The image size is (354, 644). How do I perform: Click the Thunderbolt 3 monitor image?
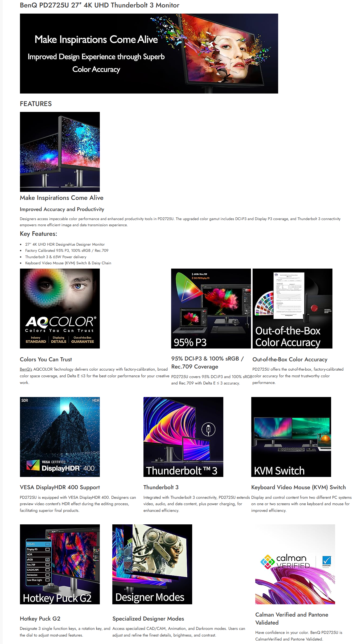point(183,437)
